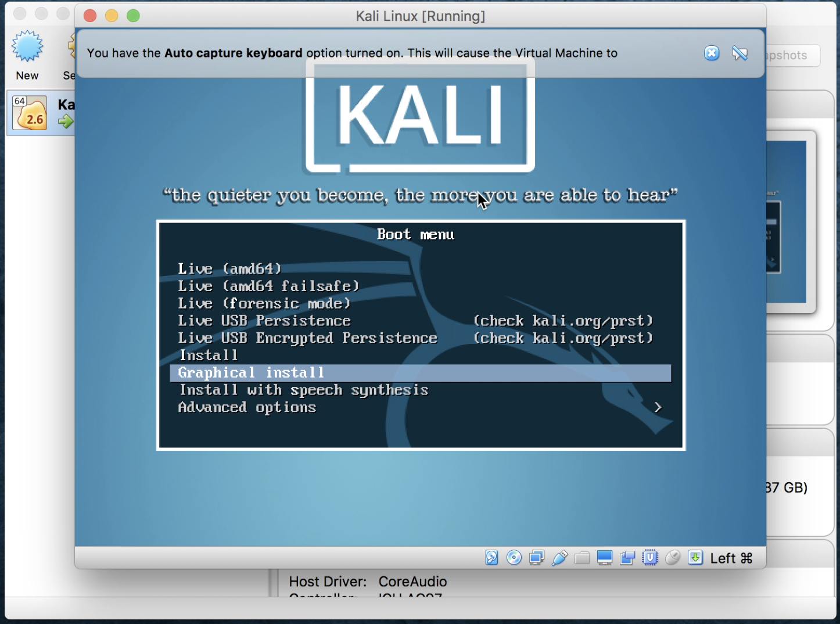840x624 pixels.
Task: Expand Advanced options submenu arrow
Action: [x=658, y=407]
